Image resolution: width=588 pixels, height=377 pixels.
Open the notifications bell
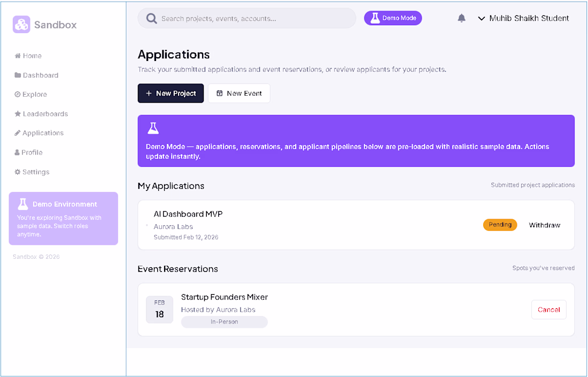(x=462, y=18)
